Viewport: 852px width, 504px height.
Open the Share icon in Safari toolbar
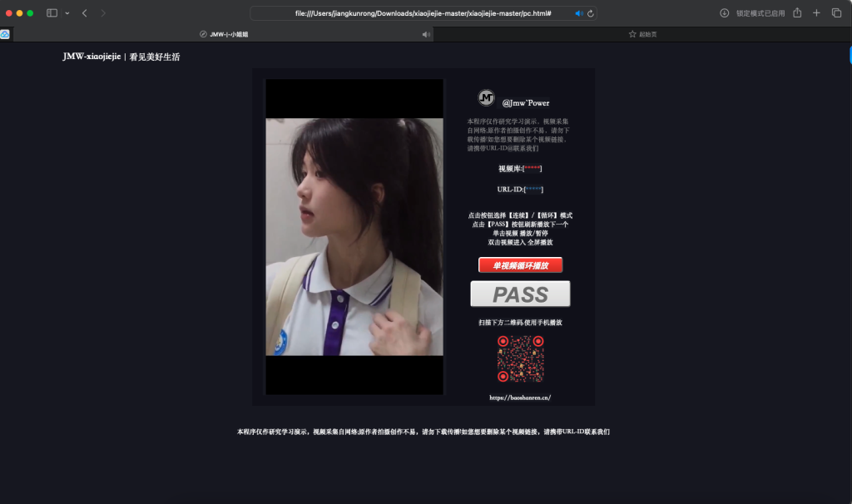[x=797, y=12]
